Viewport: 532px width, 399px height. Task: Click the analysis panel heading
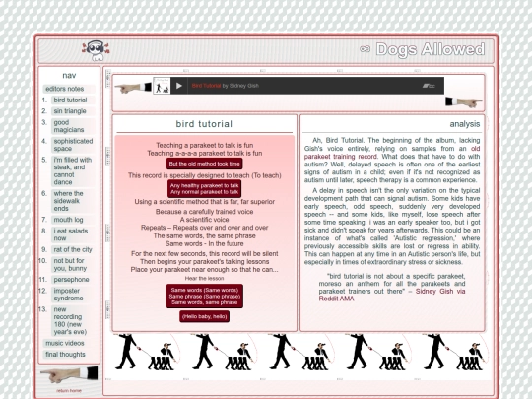[x=465, y=124]
